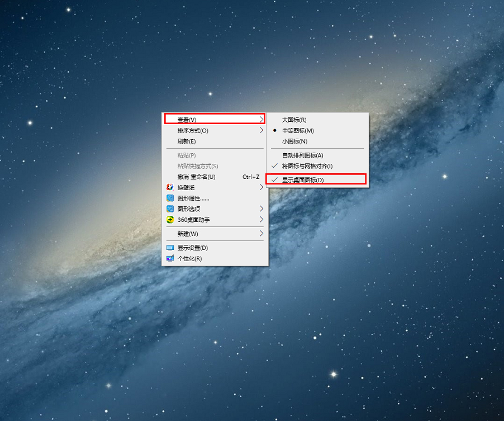This screenshot has height=421, width=504.
Task: Click the 换壁纸 colorful icon
Action: click(170, 187)
